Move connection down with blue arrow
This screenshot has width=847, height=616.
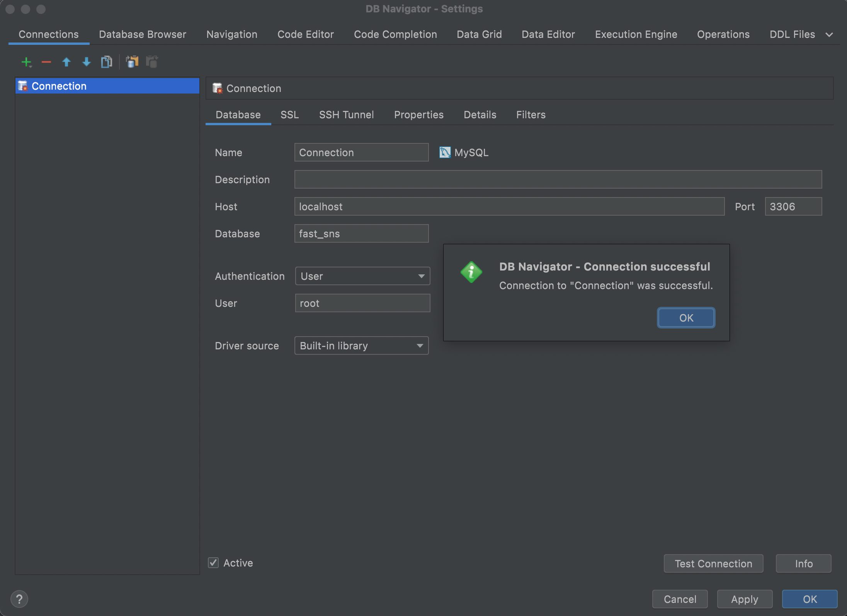click(x=87, y=62)
